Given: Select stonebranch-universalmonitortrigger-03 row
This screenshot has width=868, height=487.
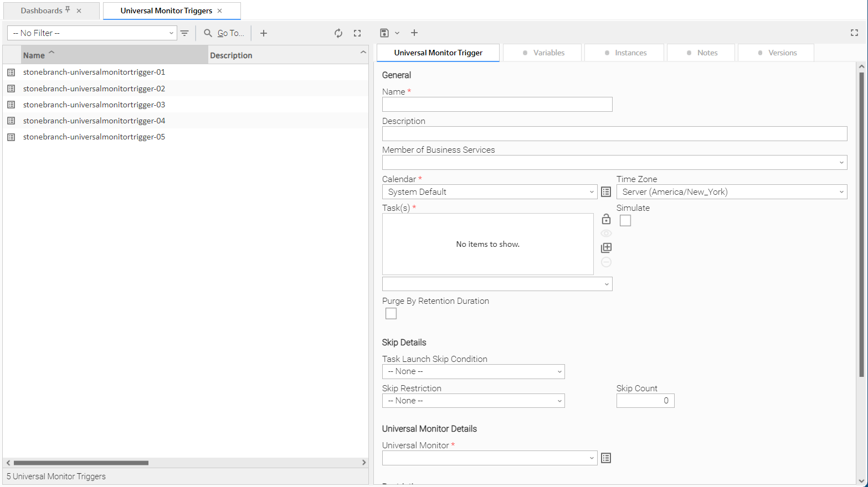Looking at the screenshot, I should pyautogui.click(x=94, y=105).
